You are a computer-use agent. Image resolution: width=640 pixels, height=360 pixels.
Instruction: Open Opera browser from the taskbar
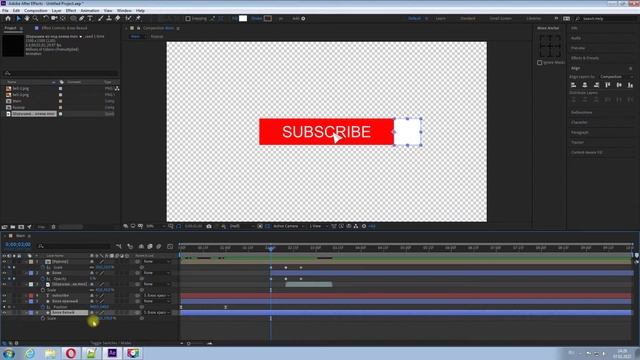pyautogui.click(x=71, y=353)
